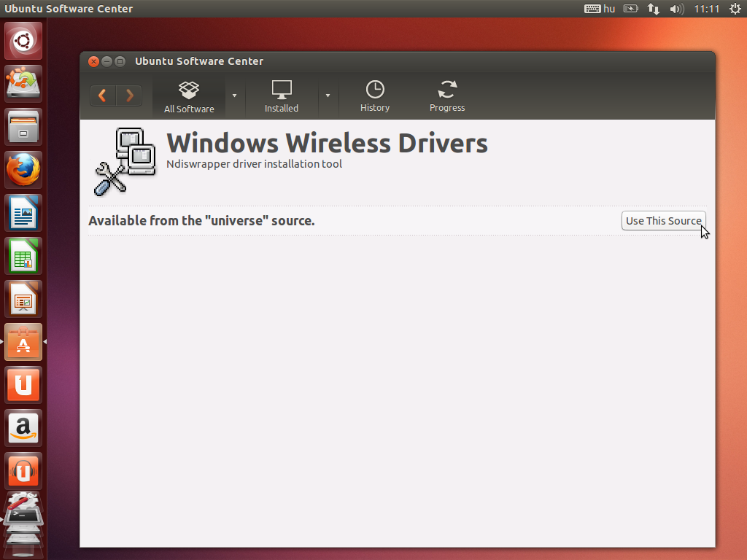This screenshot has height=560, width=747.
Task: Open LibreOffice Writer from the launcher
Action: pos(23,213)
